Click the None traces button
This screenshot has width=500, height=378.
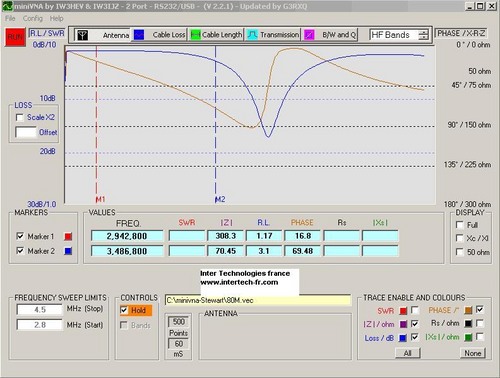point(473,353)
